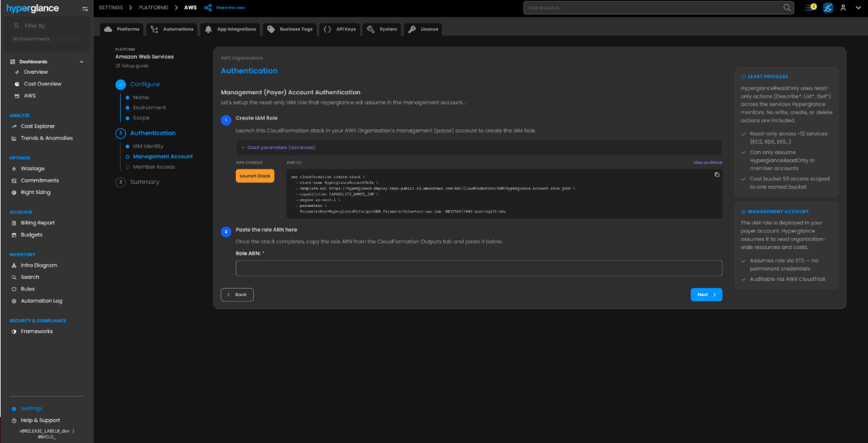This screenshot has height=443, width=868.
Task: Click the Cost Explorer icon
Action: (x=13, y=126)
